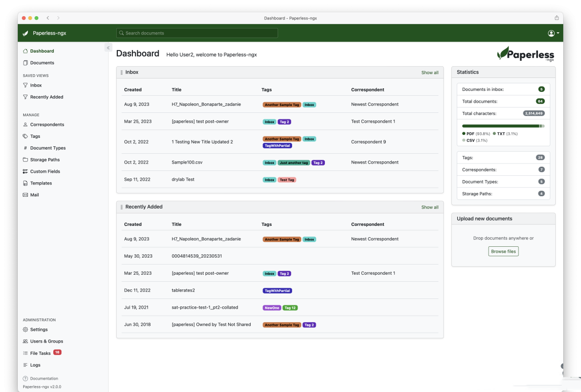581x392 pixels.
Task: Click the Tags statistics row
Action: click(503, 158)
